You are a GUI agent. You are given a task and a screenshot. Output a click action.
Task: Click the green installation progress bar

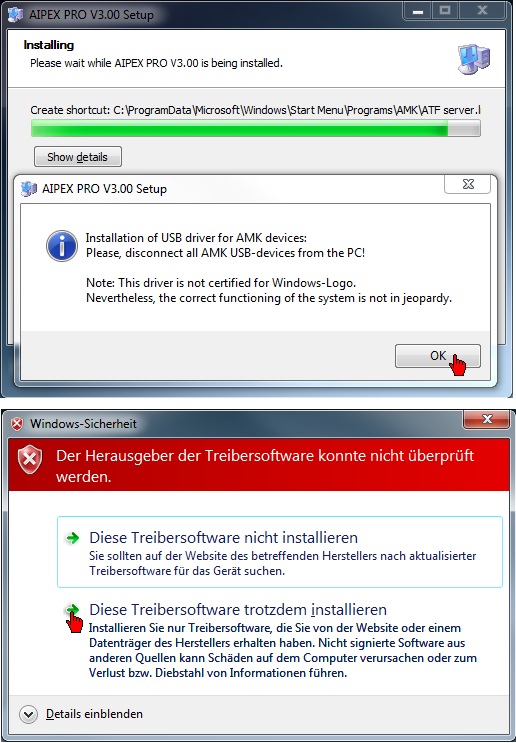pos(256,128)
